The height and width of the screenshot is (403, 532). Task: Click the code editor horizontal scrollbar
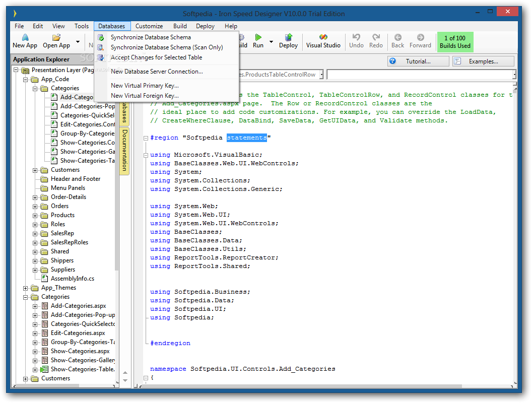(x=302, y=386)
